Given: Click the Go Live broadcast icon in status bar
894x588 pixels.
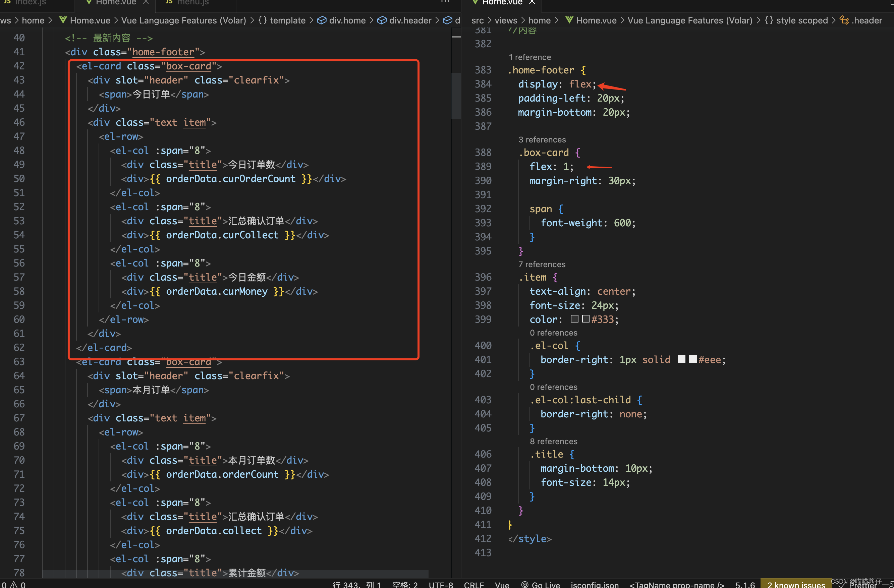Looking at the screenshot, I should (525, 584).
